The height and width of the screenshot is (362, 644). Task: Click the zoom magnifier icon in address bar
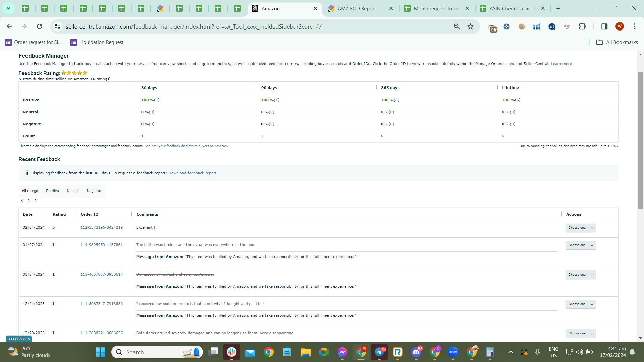pos(457,26)
